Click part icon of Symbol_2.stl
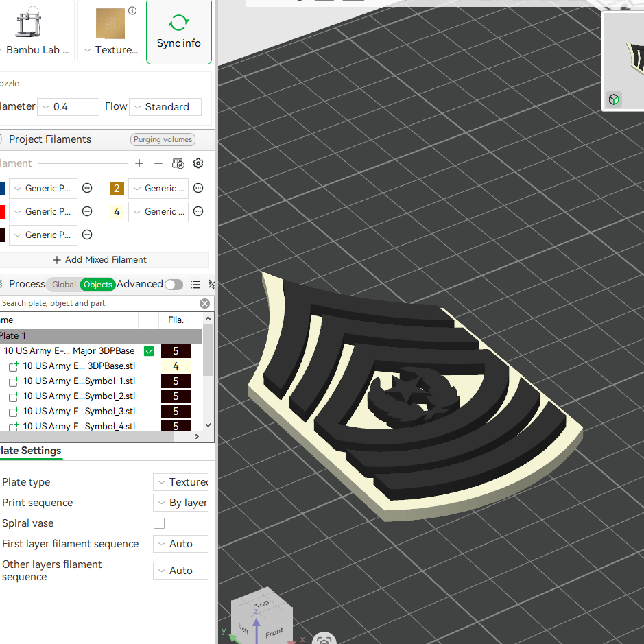This screenshot has height=644, width=644. [14, 396]
